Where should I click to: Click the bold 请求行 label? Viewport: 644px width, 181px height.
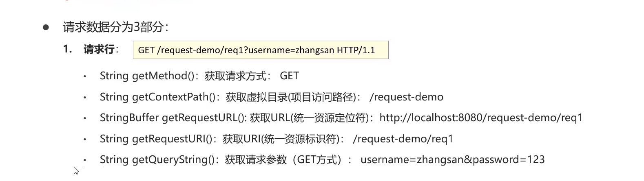(x=99, y=49)
